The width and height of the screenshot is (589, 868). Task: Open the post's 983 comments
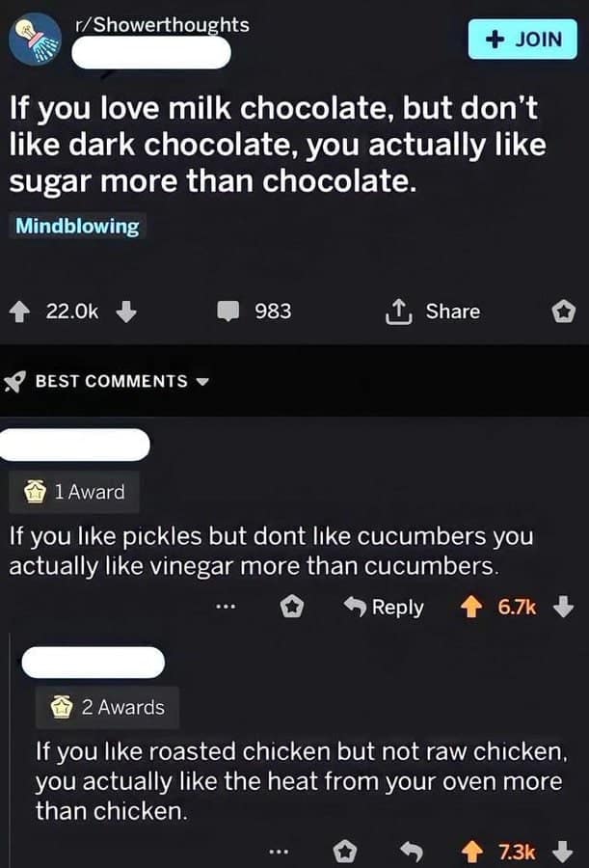253,312
